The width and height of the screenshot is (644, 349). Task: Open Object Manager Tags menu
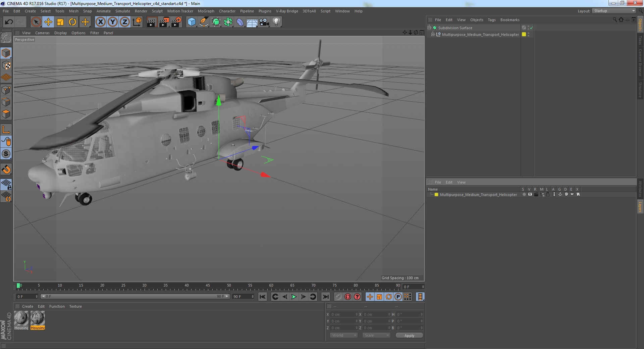tap(492, 20)
